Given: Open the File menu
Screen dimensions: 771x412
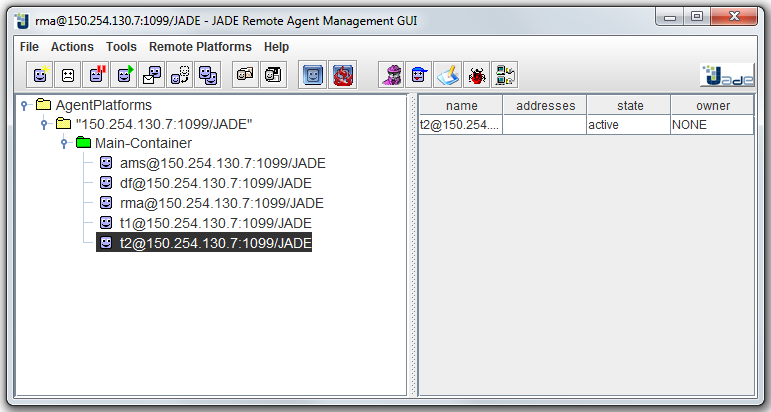Looking at the screenshot, I should (x=29, y=47).
